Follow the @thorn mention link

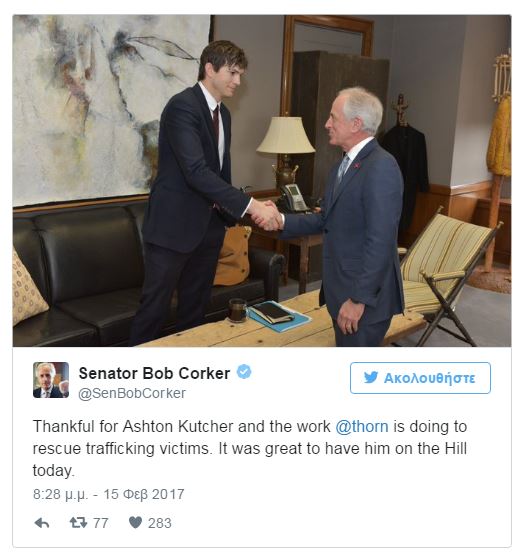[362, 426]
